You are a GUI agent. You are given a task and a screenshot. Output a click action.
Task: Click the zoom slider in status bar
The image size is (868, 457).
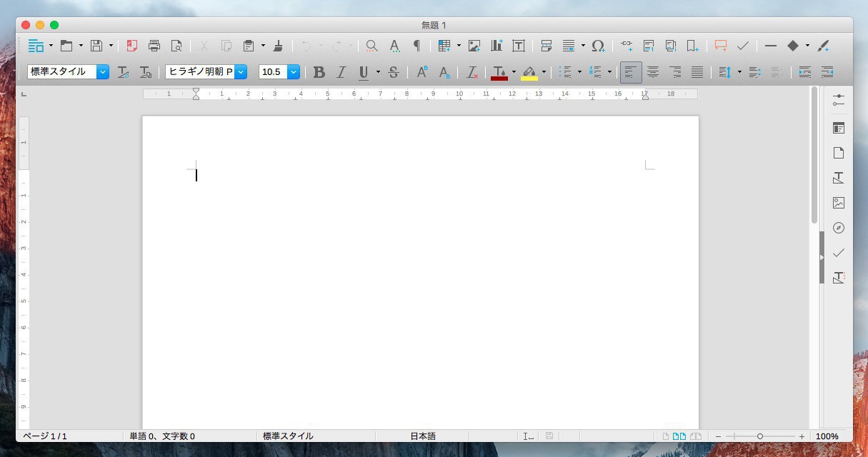coord(760,436)
